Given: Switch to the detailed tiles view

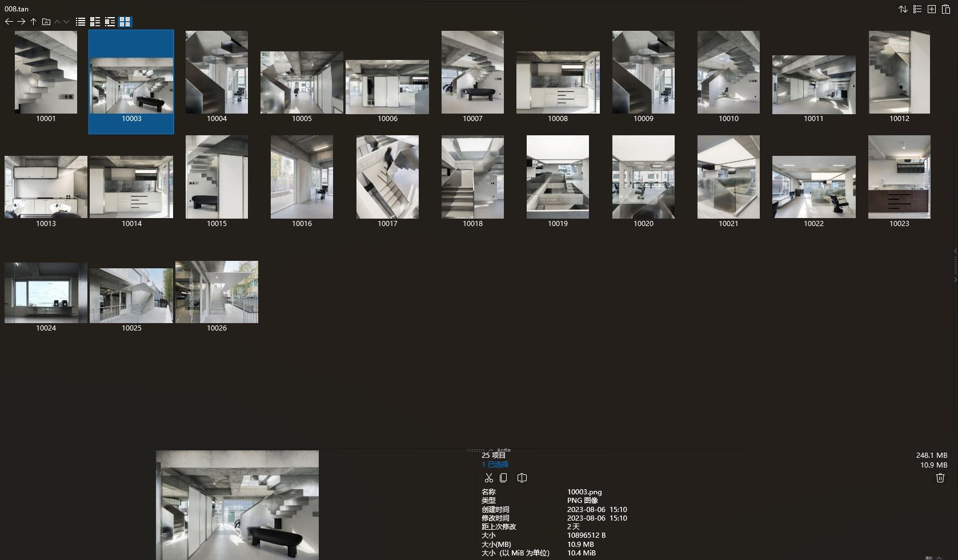Looking at the screenshot, I should (110, 22).
